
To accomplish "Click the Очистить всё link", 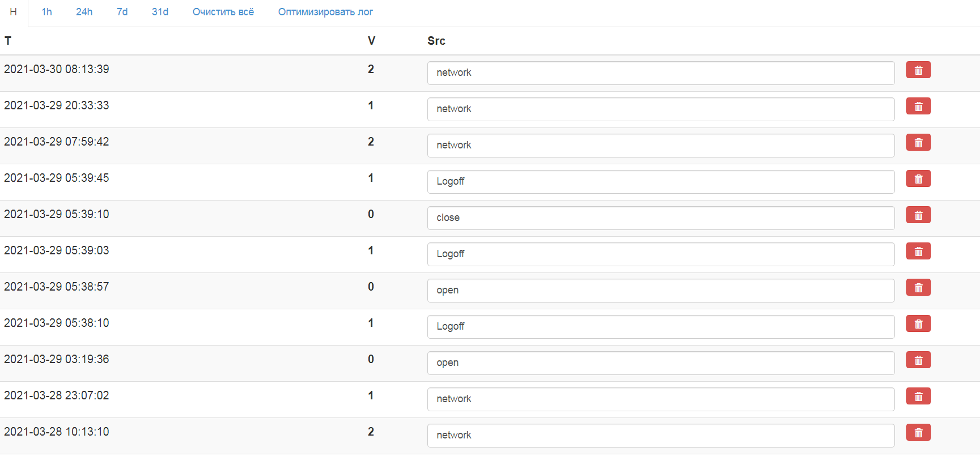I will click(223, 12).
